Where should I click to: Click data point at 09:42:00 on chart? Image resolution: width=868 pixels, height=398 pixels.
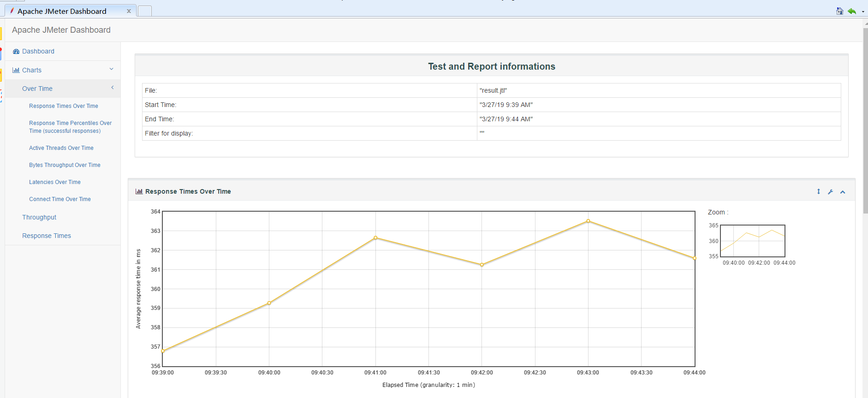[x=482, y=265]
